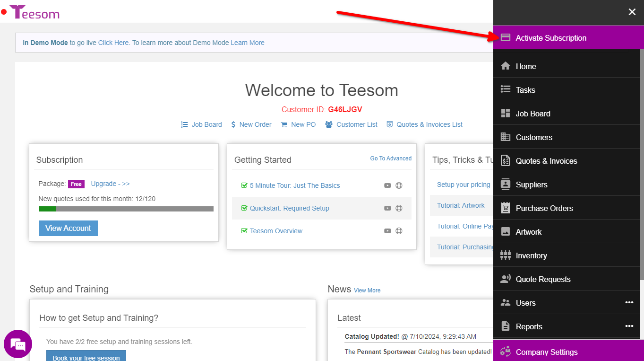Click the Suppliers icon in side menu
The height and width of the screenshot is (361, 644).
pos(506,184)
